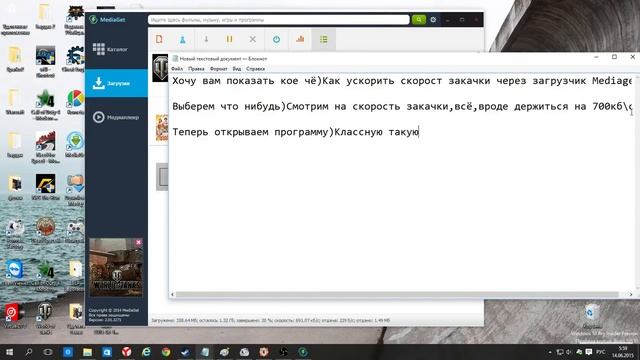
Task: Select the Загрузки section in MediaGet
Action: pyautogui.click(x=116, y=83)
